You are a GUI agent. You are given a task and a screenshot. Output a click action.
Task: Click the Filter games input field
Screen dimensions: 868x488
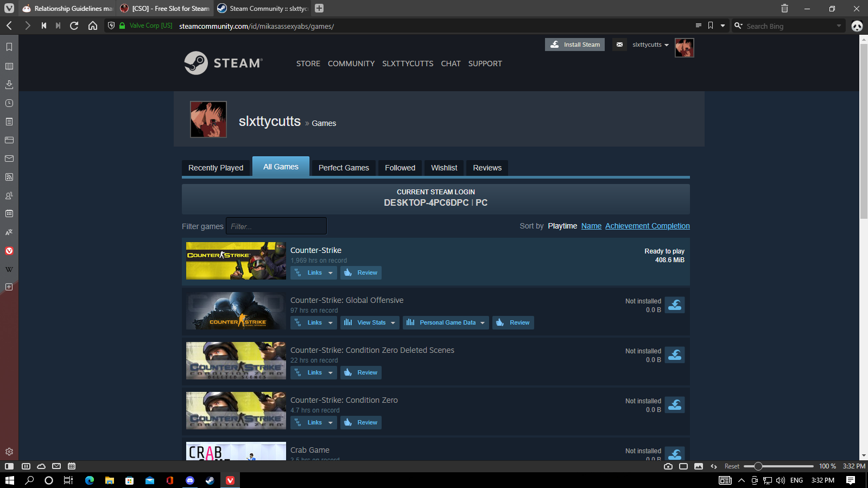tap(276, 226)
